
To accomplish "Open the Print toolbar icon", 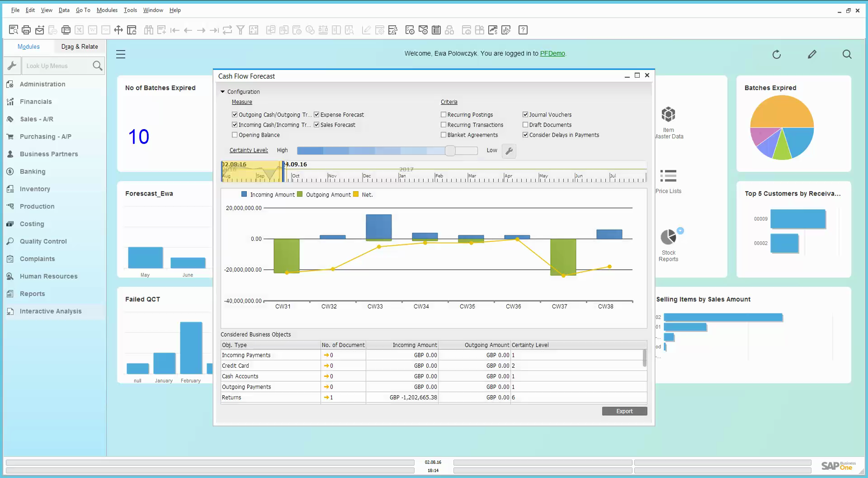I will (x=26, y=30).
